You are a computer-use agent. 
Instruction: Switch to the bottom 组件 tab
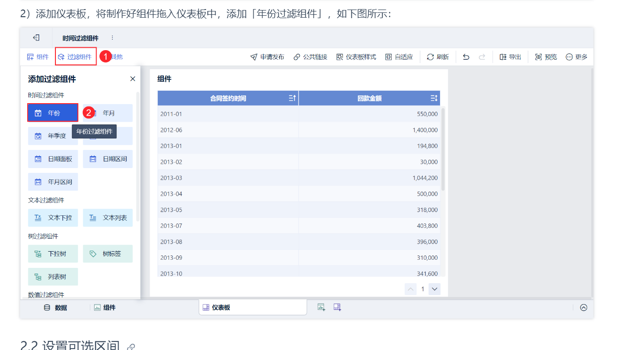105,308
